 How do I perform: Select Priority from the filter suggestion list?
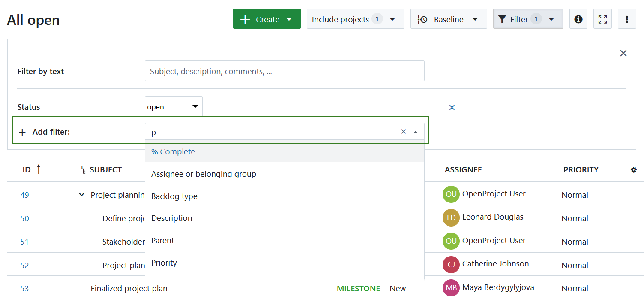point(164,263)
